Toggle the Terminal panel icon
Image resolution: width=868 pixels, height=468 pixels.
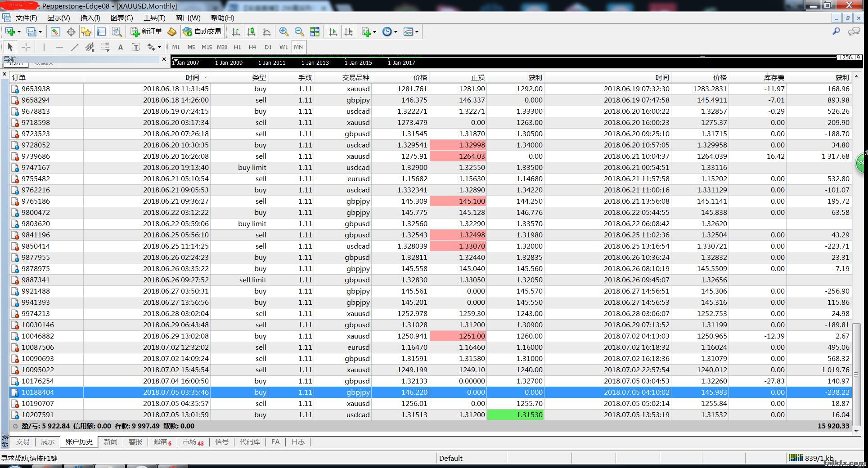pyautogui.click(x=101, y=31)
